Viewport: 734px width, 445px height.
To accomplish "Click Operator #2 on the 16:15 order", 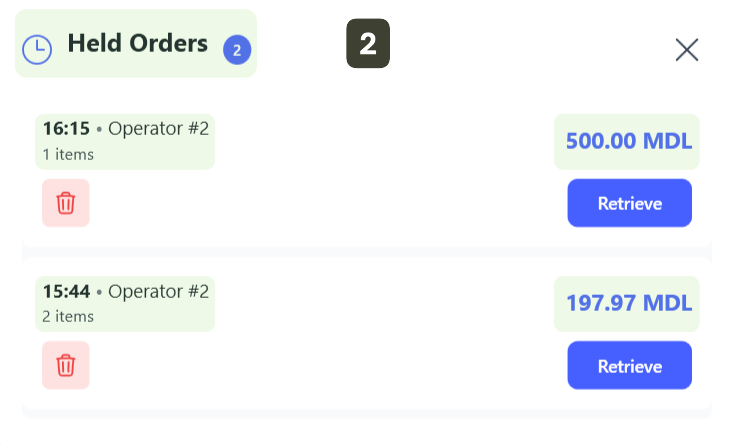I will [x=158, y=129].
